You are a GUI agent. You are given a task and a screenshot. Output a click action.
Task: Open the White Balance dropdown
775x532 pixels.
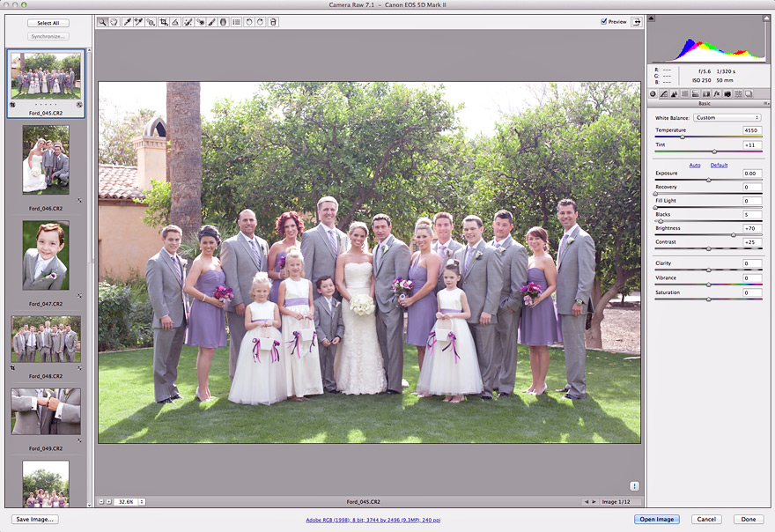727,116
